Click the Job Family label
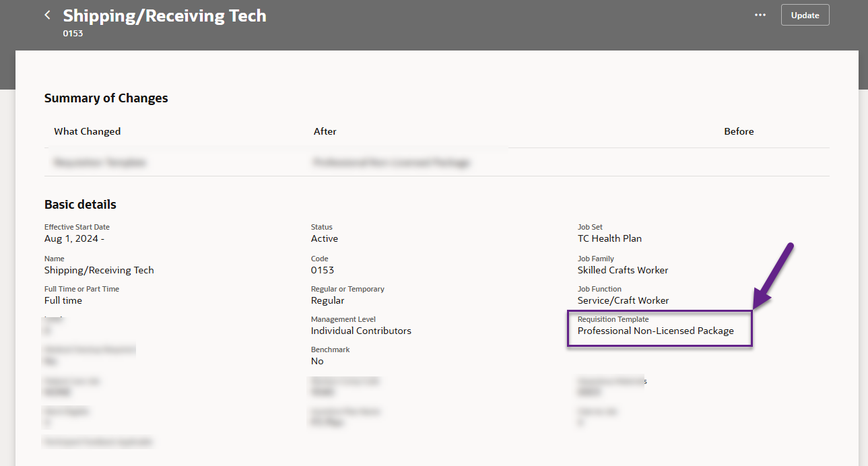868x466 pixels. 596,259
